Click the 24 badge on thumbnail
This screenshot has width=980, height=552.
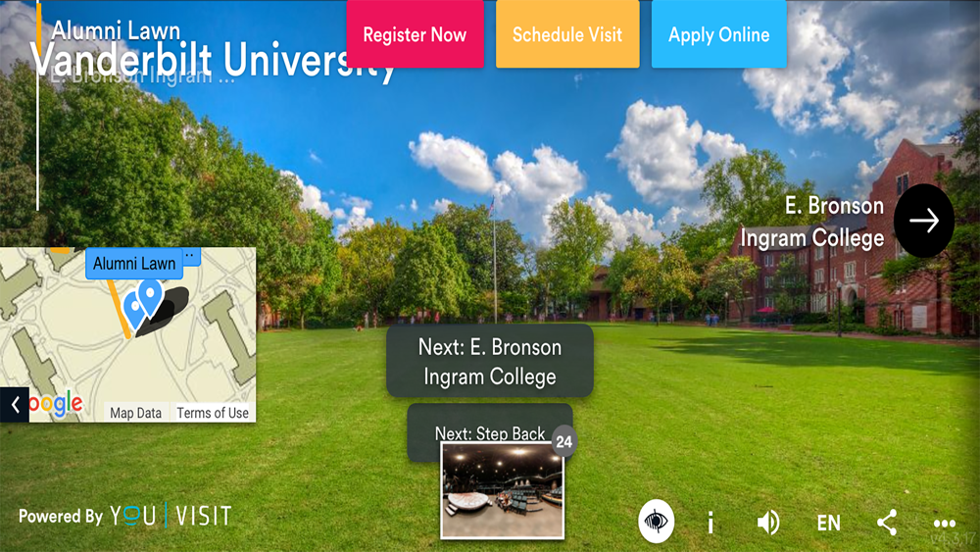pos(563,441)
